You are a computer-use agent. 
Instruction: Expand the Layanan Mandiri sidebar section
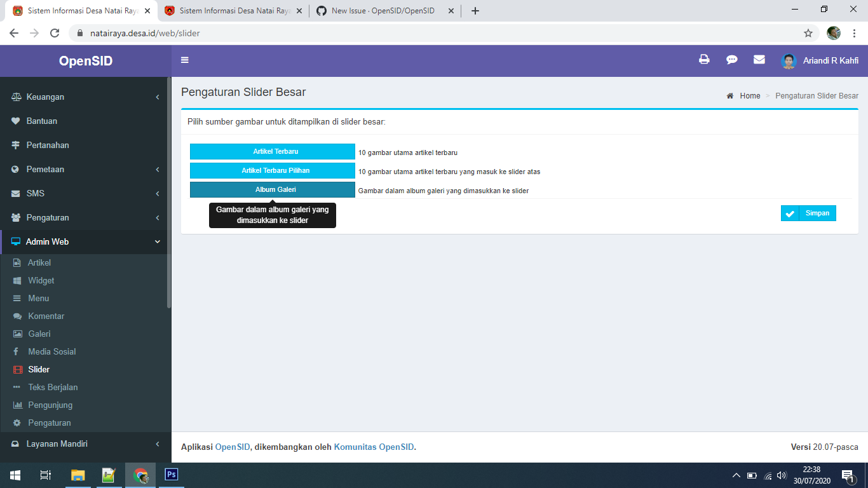point(85,444)
